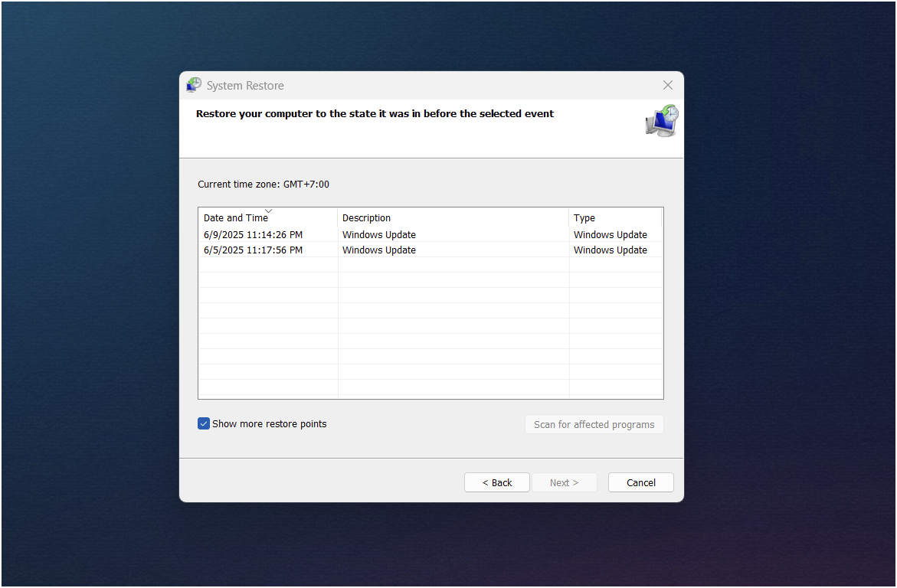897x588 pixels.
Task: Go to previous step with Back button
Action: tap(496, 482)
